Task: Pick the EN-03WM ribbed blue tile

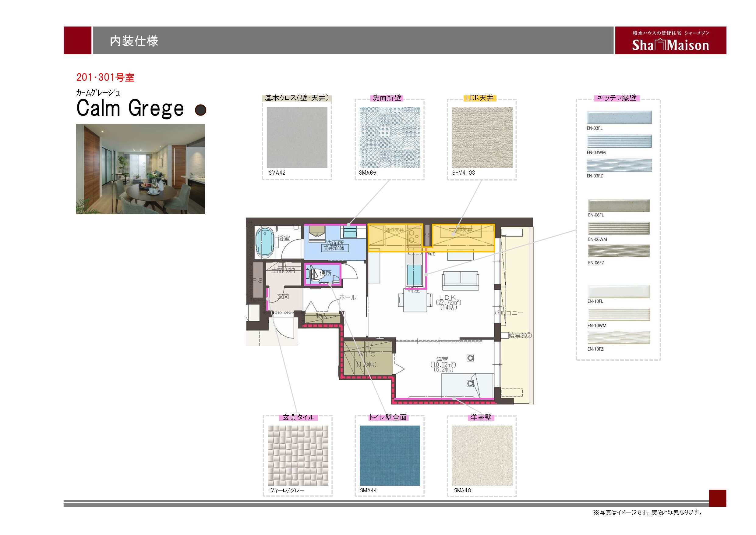Action: tap(619, 141)
